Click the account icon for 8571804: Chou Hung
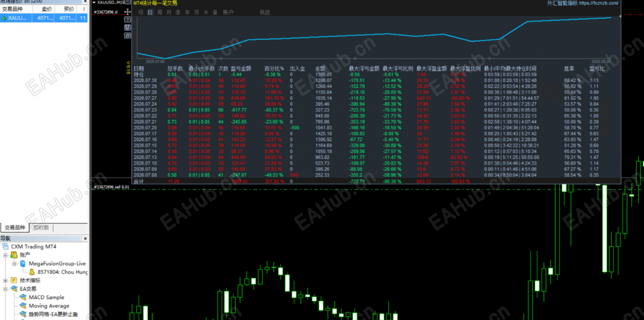This screenshot has width=644, height=320. [x=32, y=272]
